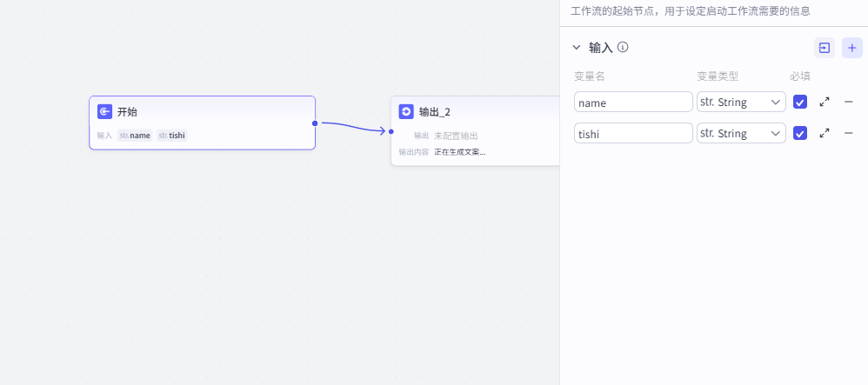Screen dimensions: 868x385
Task: Click the str.tishi tag on 开始 node
Action: pos(172,136)
